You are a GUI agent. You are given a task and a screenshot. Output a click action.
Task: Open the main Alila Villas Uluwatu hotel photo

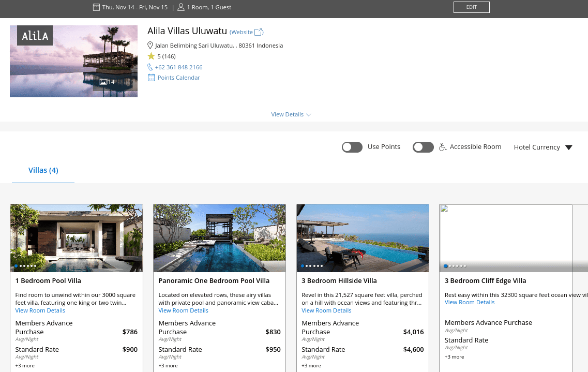click(73, 61)
